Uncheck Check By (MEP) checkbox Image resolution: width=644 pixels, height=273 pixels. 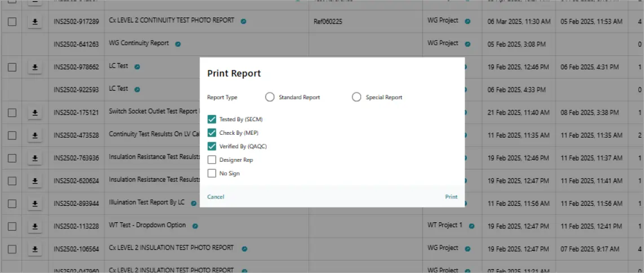click(x=212, y=133)
